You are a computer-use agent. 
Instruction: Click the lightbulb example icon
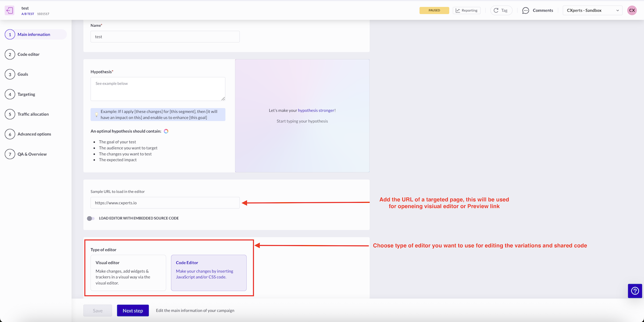point(96,115)
